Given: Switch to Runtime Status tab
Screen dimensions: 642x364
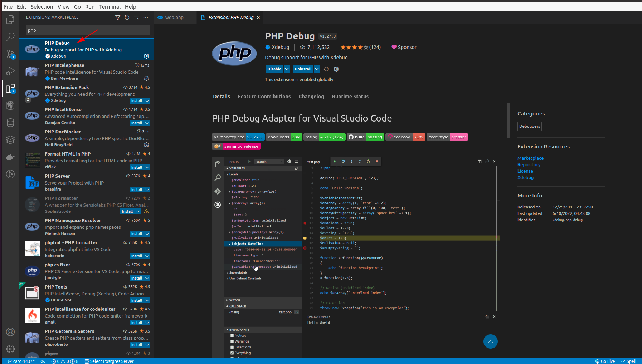Looking at the screenshot, I should coord(350,97).
